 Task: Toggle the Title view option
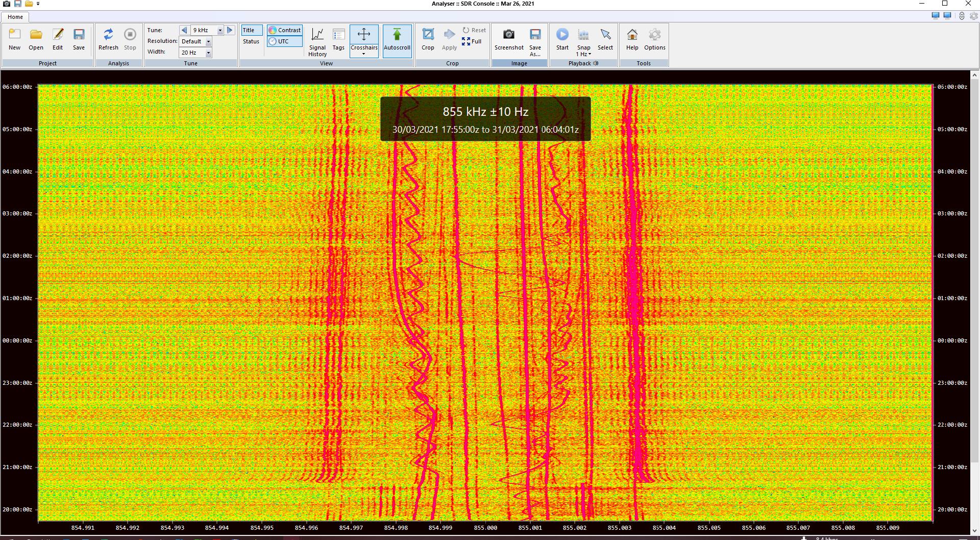[252, 30]
